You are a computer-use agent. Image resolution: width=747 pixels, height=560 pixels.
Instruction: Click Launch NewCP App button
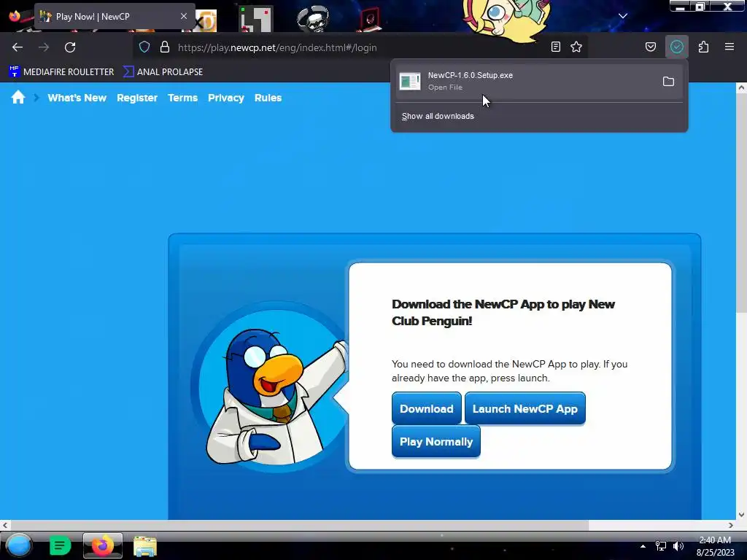point(525,408)
